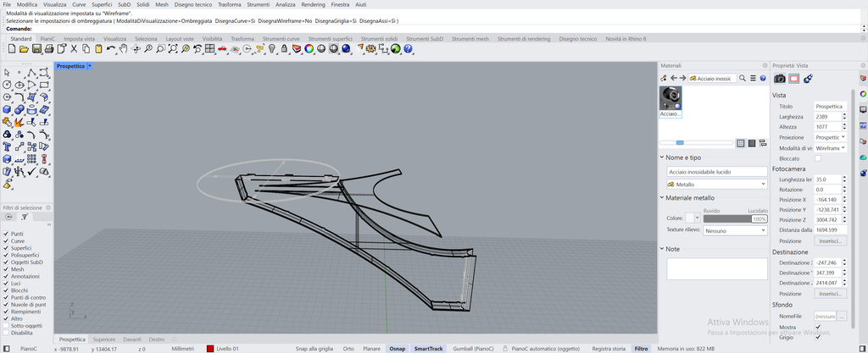Open the Modalità di visualizzazione Wireframe dropdown
This screenshot has height=353, width=868.
[x=830, y=148]
